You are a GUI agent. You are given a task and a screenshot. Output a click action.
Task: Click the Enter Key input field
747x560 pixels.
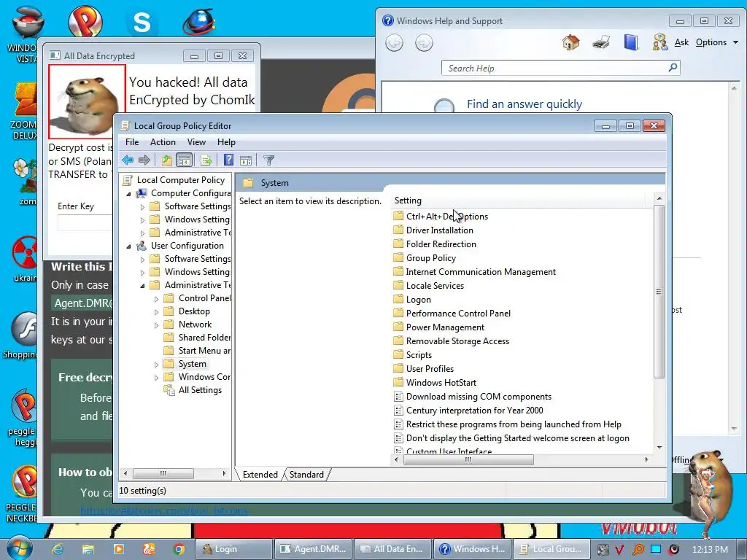(x=85, y=222)
